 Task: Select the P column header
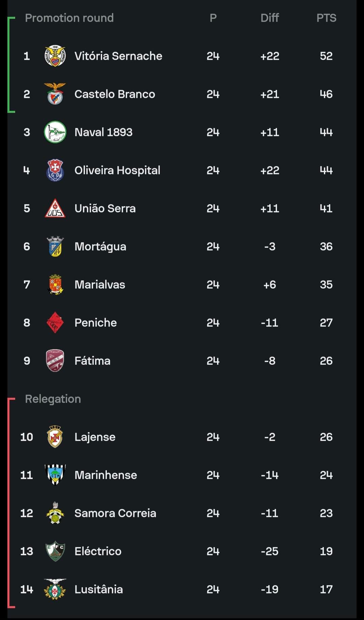click(213, 18)
